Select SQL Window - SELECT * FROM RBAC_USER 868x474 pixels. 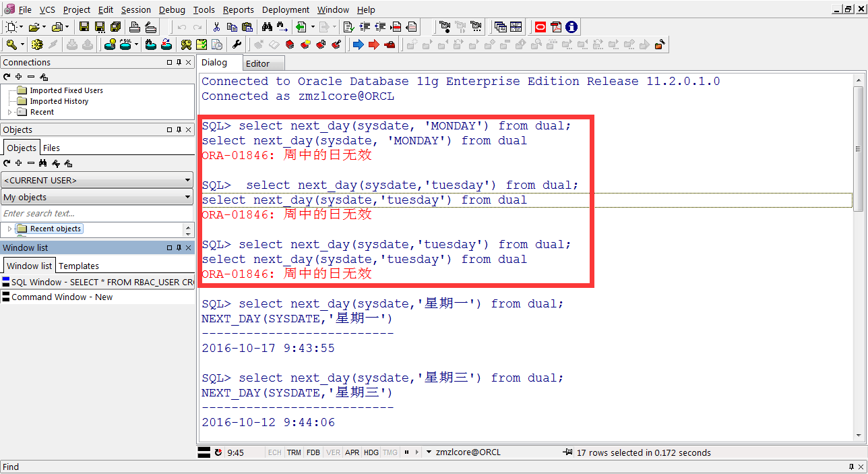tap(98, 282)
